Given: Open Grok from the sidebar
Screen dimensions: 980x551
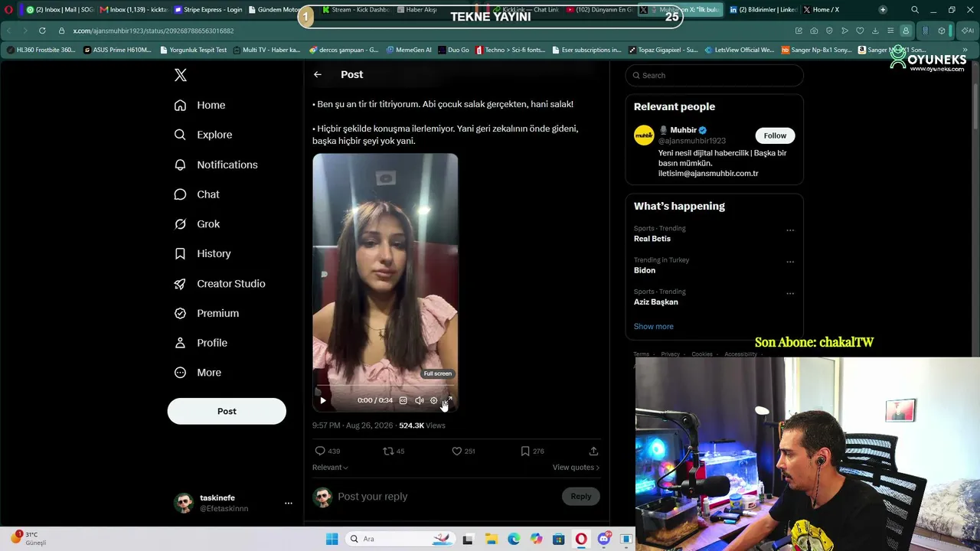Looking at the screenshot, I should [197, 224].
